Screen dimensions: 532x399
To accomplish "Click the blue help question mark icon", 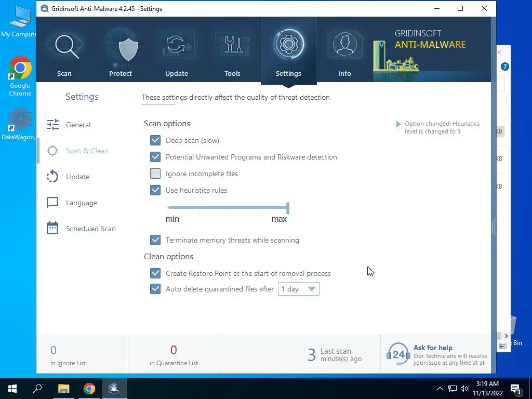I will (x=504, y=66).
